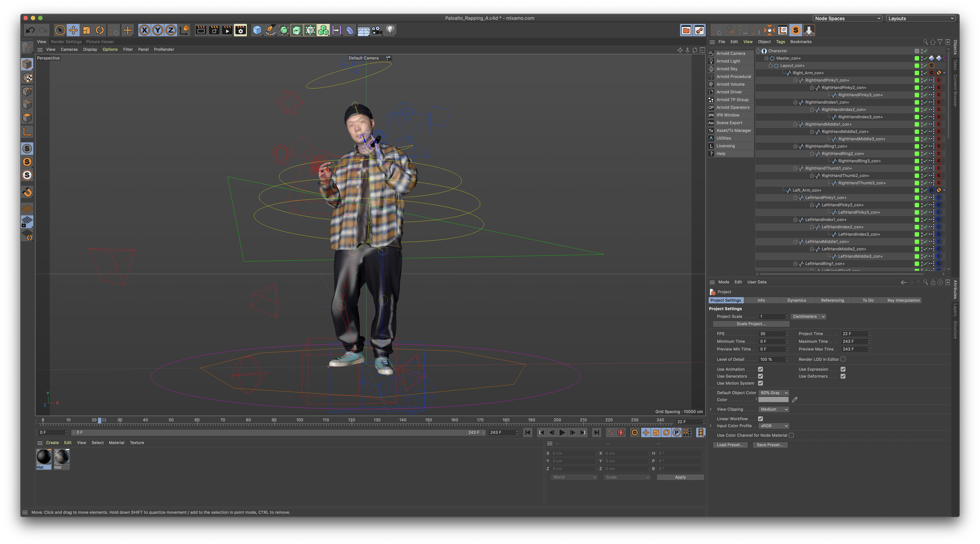Screen dimensions: 980x544
Task: Open Edit Render Settings clapperboard gear
Action: click(240, 30)
